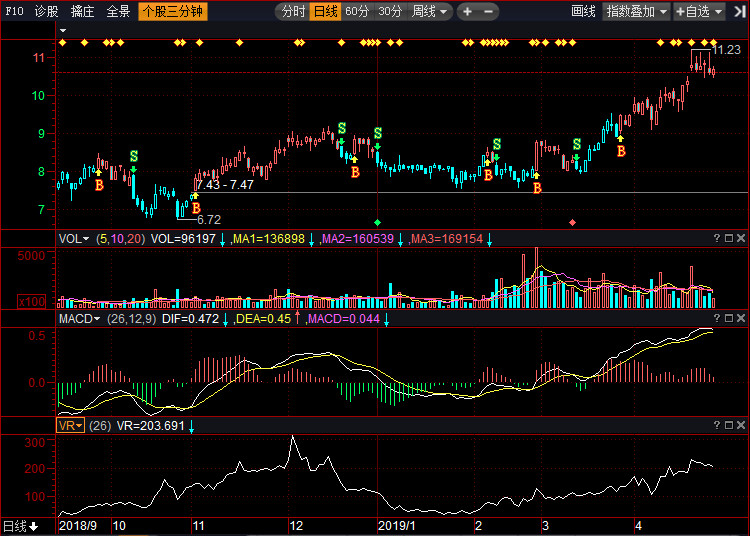The image size is (750, 536).
Task: Open help for the VOL panel
Action: click(716, 239)
